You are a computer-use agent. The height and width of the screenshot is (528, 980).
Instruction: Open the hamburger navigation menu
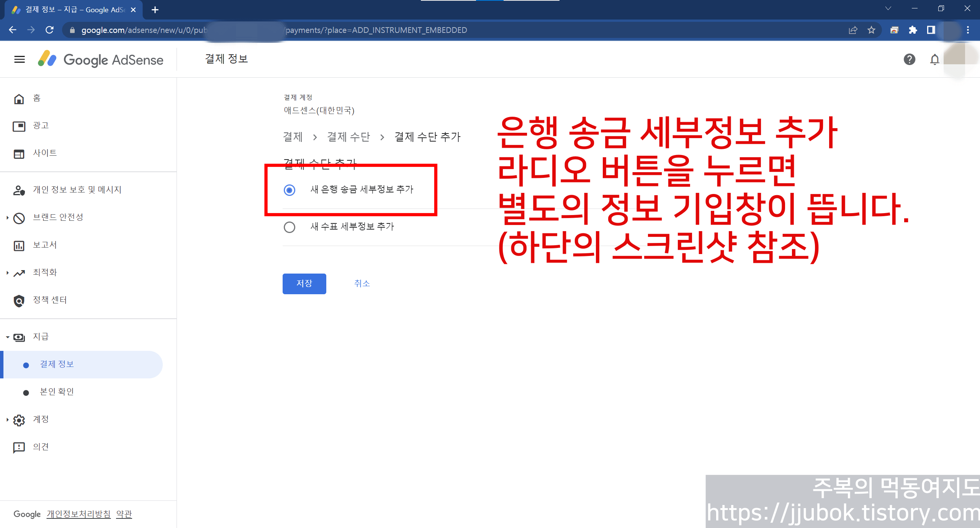click(x=19, y=59)
